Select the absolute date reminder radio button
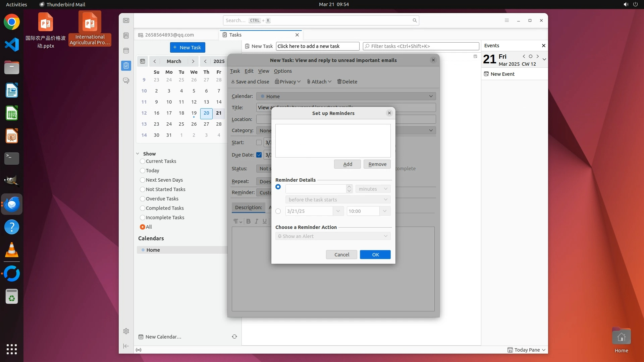The width and height of the screenshot is (644, 362). pyautogui.click(x=278, y=211)
